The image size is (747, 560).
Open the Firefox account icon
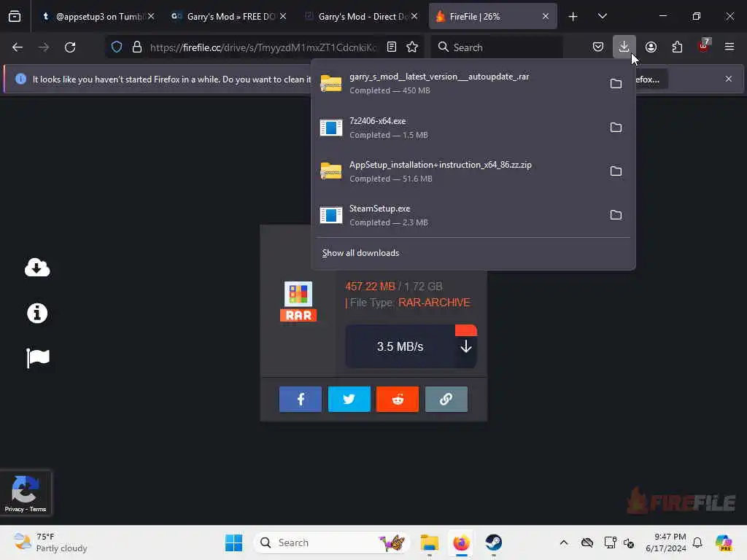click(x=651, y=47)
